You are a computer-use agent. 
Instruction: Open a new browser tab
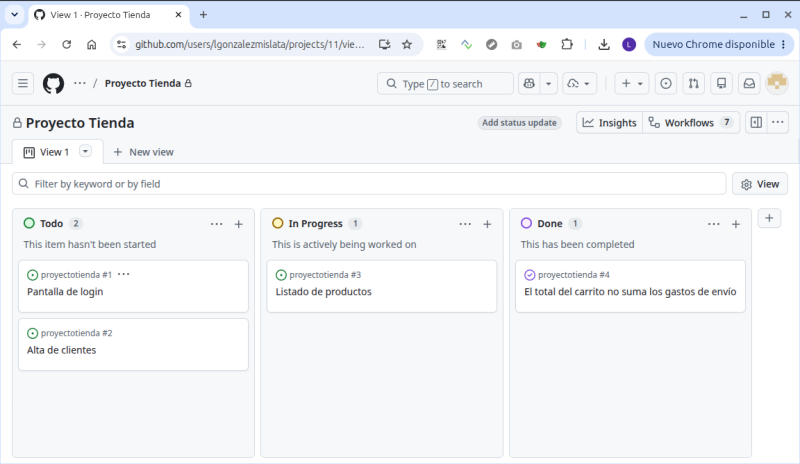(203, 15)
